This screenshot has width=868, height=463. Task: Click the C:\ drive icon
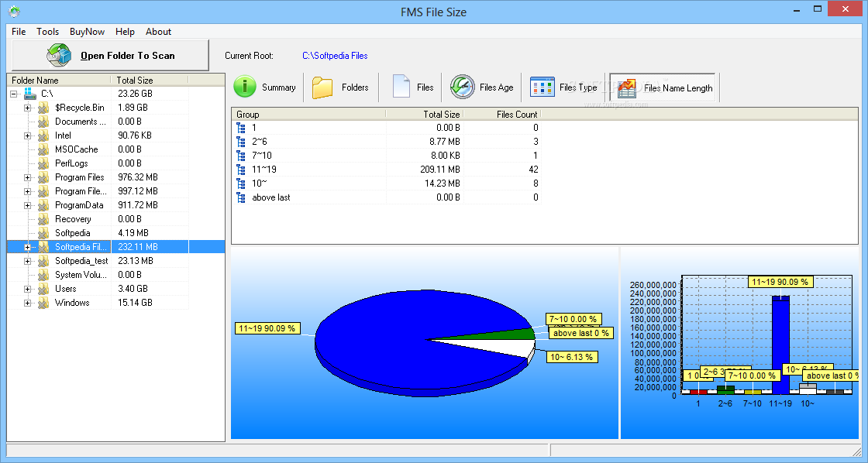tap(30, 94)
